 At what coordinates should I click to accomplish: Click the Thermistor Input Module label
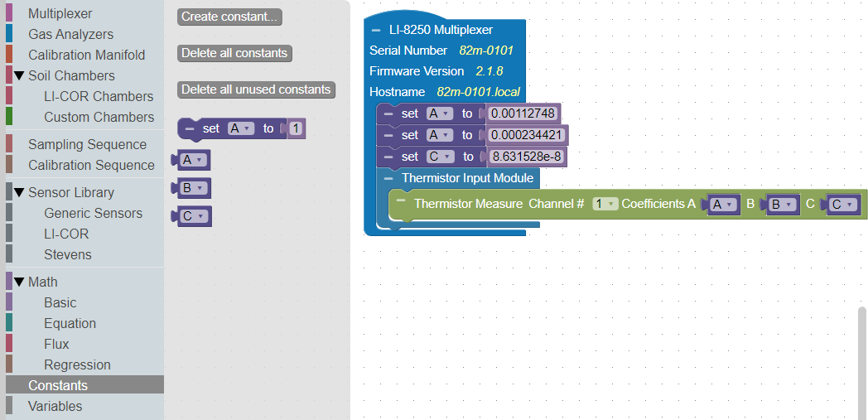[468, 177]
